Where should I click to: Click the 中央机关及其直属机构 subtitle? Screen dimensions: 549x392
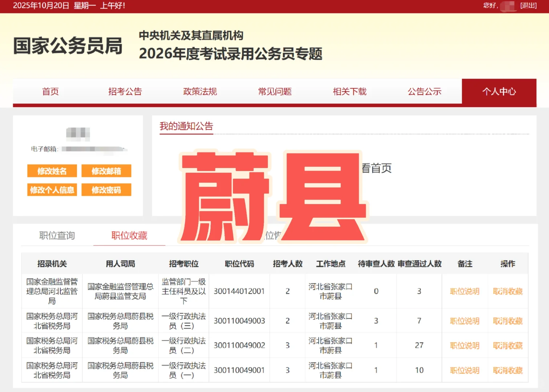(191, 35)
